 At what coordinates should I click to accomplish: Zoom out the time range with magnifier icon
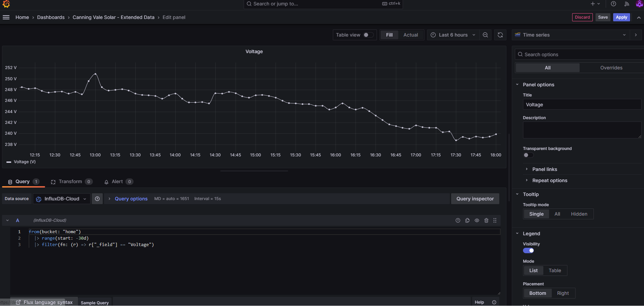coord(485,35)
